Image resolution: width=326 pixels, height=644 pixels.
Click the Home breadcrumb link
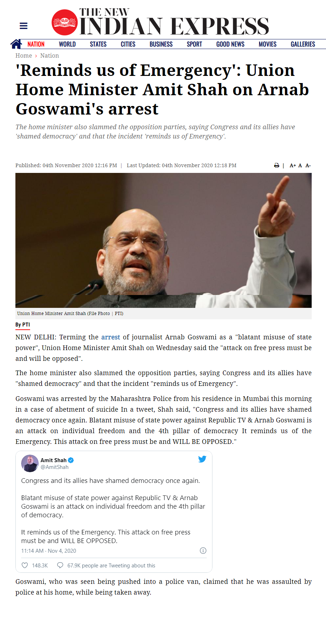(x=24, y=55)
